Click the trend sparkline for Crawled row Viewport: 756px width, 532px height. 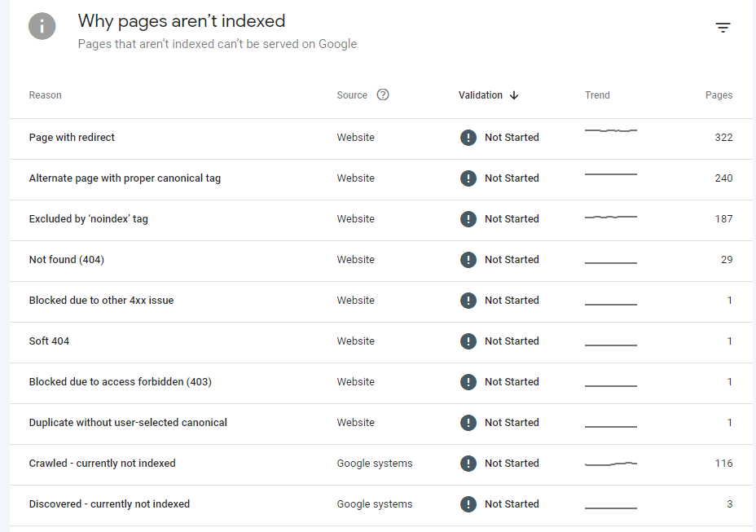click(610, 464)
